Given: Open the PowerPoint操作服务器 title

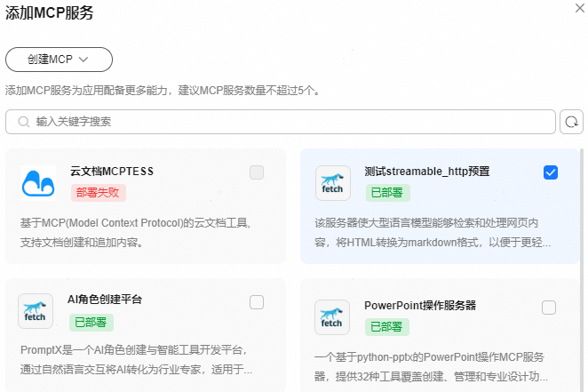Looking at the screenshot, I should pyautogui.click(x=420, y=306).
